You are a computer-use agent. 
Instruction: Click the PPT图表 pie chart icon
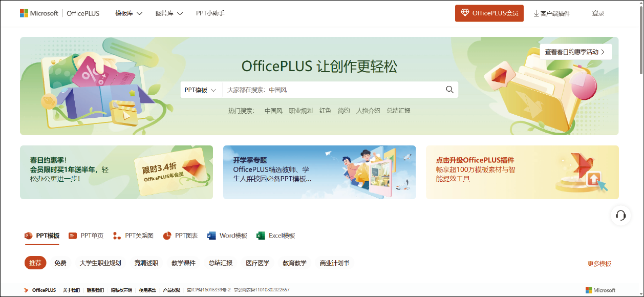tap(167, 236)
